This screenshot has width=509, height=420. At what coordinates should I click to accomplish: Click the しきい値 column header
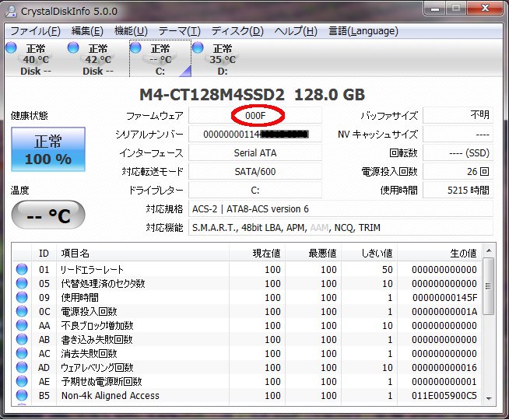tap(370, 253)
